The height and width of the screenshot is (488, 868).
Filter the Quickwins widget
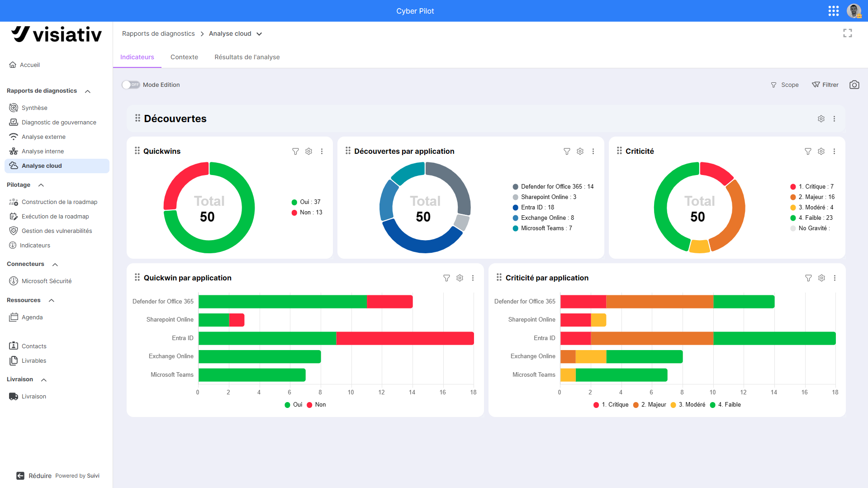(x=295, y=152)
